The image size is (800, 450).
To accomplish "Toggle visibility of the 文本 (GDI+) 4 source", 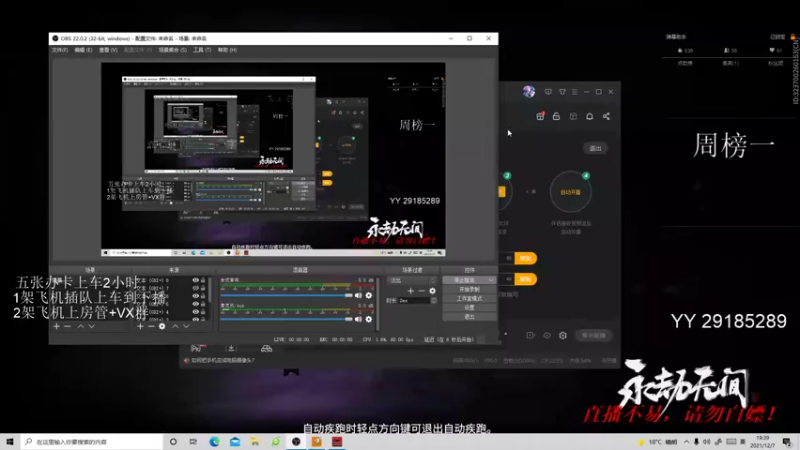I will 195,312.
